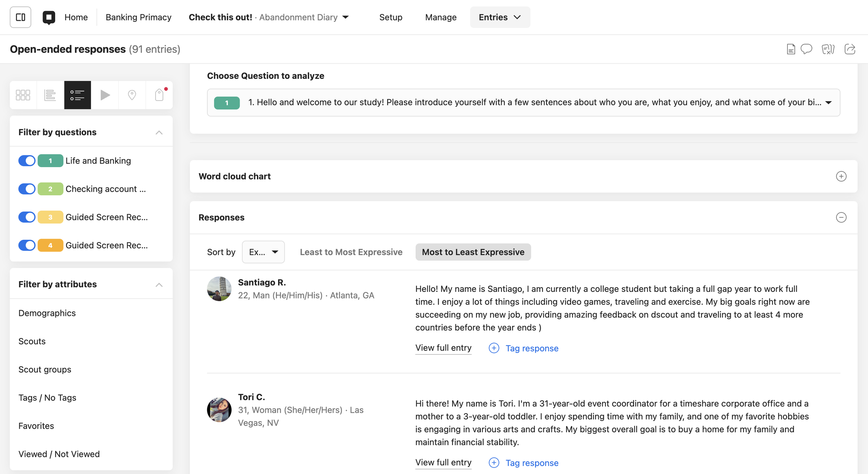Select the map location pin view
Viewport: 868px width, 474px height.
(132, 95)
